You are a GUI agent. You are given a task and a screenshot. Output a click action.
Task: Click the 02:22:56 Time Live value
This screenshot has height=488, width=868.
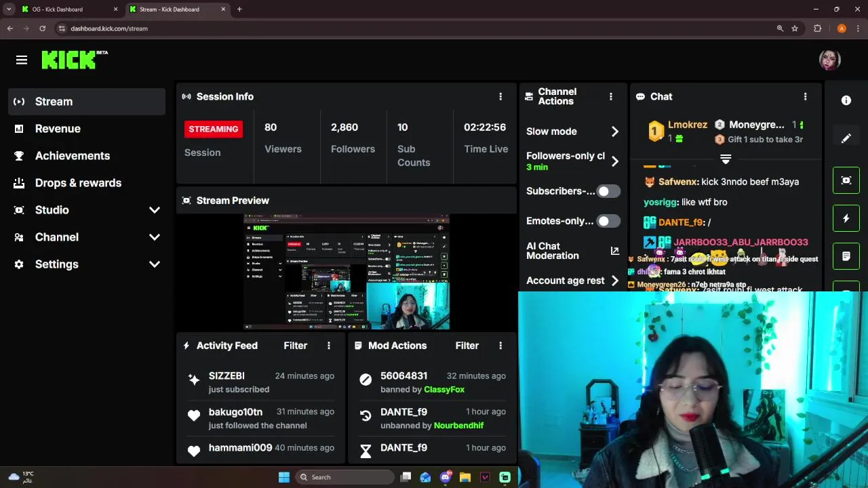[485, 127]
